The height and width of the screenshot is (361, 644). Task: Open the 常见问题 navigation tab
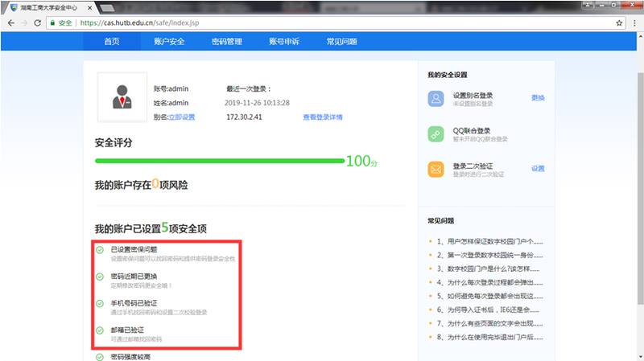coord(341,42)
